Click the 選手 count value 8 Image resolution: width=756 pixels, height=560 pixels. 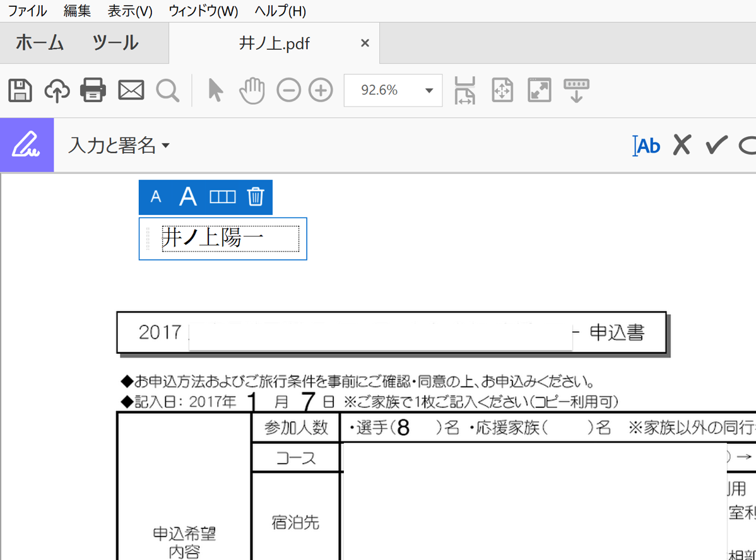[x=403, y=428]
